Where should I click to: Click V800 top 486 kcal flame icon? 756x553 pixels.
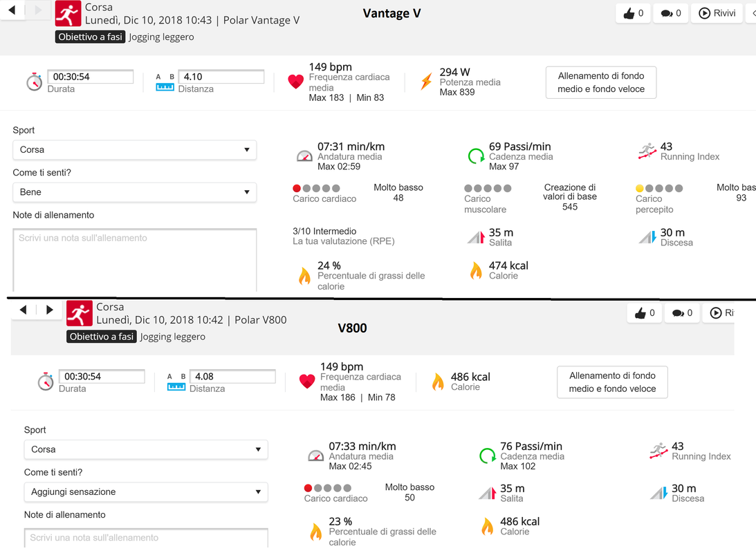(438, 382)
